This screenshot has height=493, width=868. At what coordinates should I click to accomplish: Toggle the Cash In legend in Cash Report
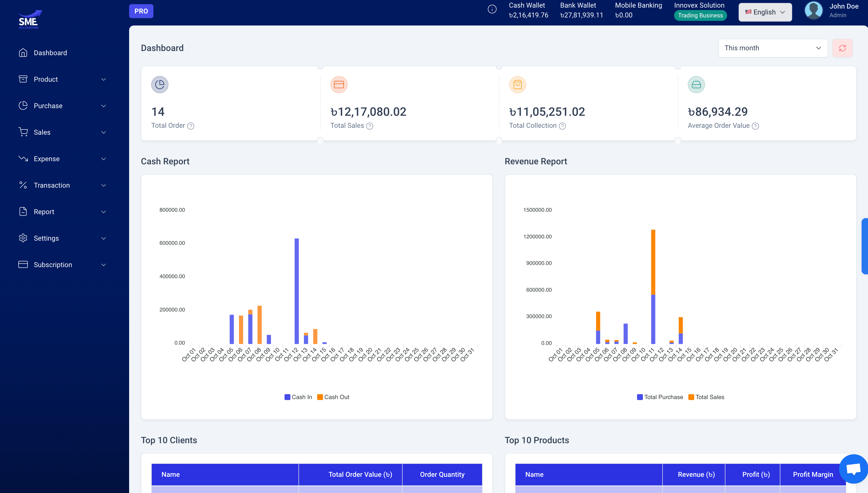click(298, 397)
